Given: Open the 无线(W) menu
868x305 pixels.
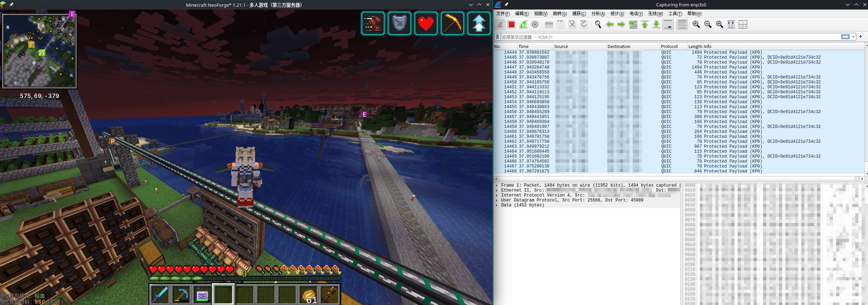Looking at the screenshot, I should [x=656, y=14].
